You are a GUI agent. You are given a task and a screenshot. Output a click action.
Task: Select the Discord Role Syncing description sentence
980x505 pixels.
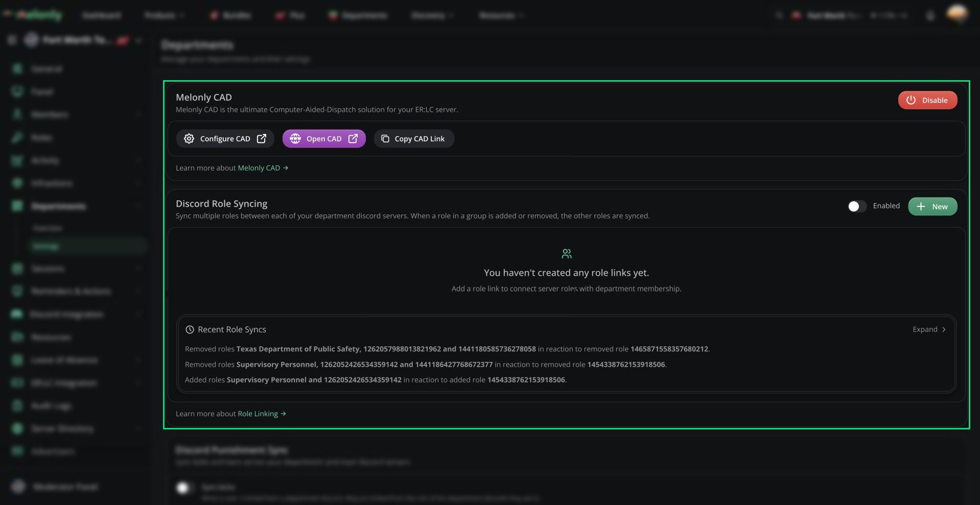pyautogui.click(x=413, y=216)
